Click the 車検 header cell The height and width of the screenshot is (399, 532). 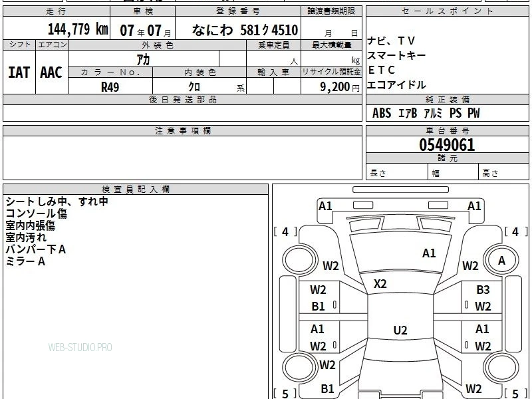coord(143,11)
